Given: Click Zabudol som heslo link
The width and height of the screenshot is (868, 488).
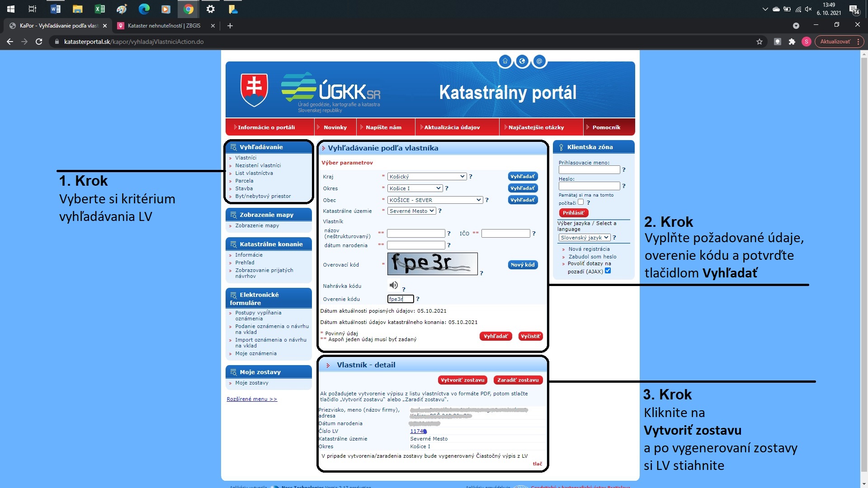Looking at the screenshot, I should point(592,257).
